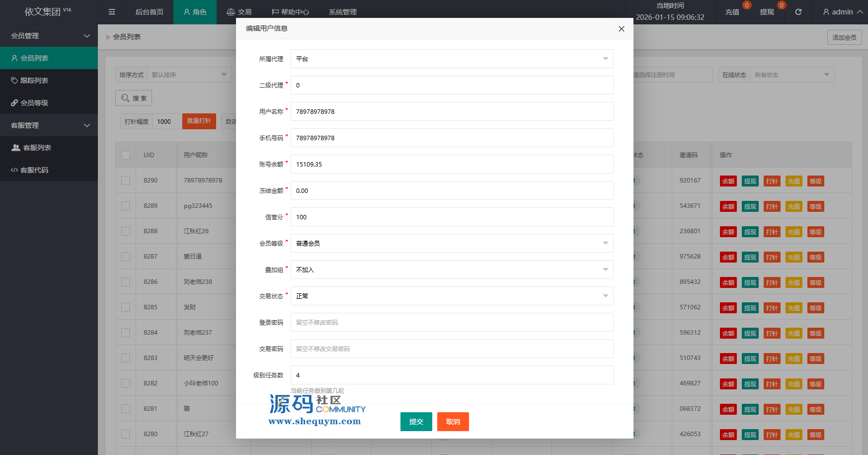Click 提现 action button for UID 8289
The image size is (868, 455).
750,207
